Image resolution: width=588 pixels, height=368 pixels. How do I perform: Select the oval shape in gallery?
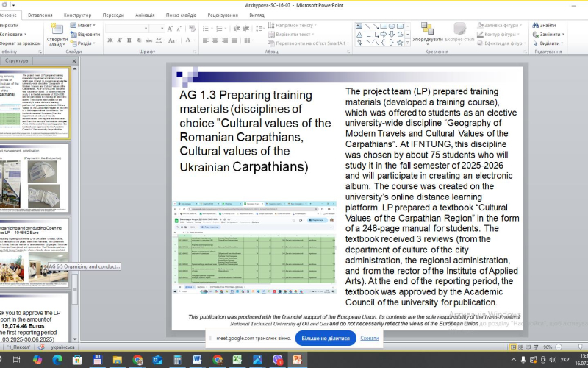(x=392, y=26)
